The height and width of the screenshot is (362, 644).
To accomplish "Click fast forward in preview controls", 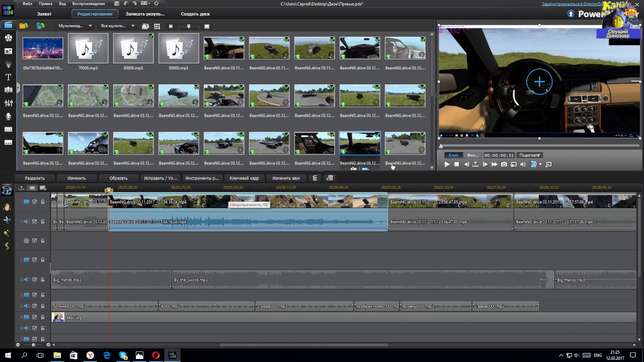I will coord(495,164).
